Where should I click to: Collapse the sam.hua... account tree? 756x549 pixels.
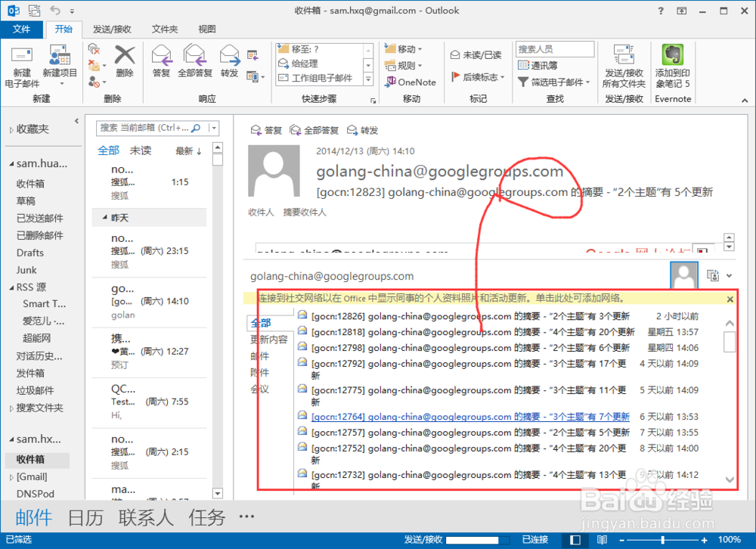pyautogui.click(x=11, y=164)
